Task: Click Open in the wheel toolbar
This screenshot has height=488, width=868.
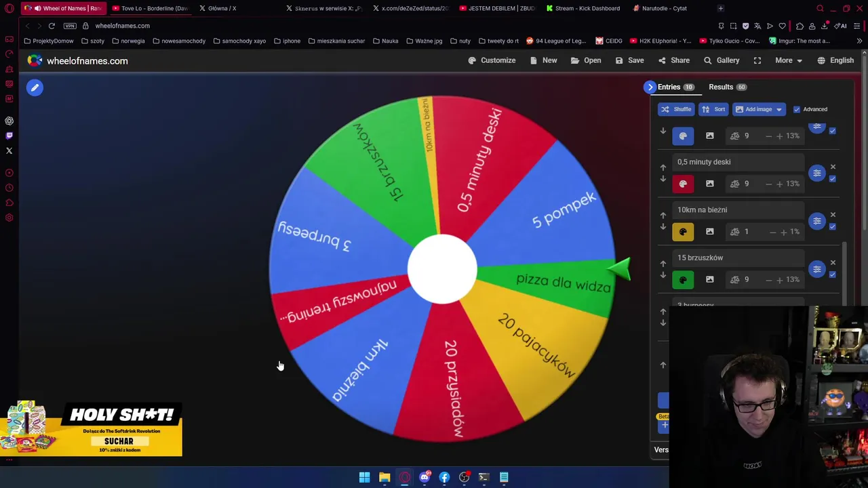Action: [x=586, y=60]
